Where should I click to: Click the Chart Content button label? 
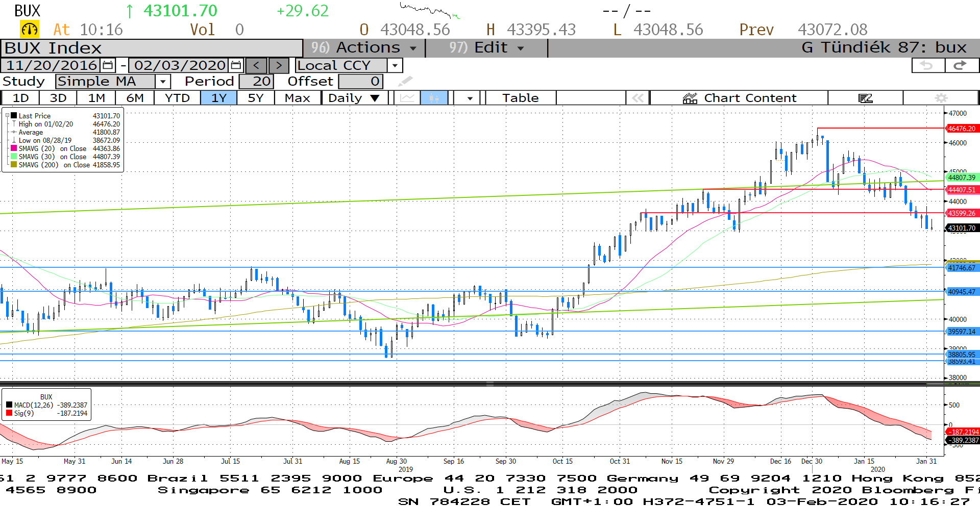(x=750, y=98)
